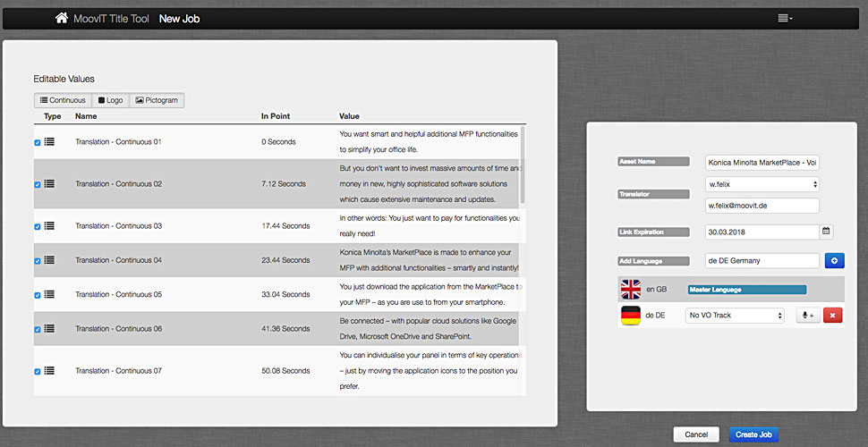Toggle checkbox for Translation - Continuous 06
868x447 pixels.
coord(38,329)
